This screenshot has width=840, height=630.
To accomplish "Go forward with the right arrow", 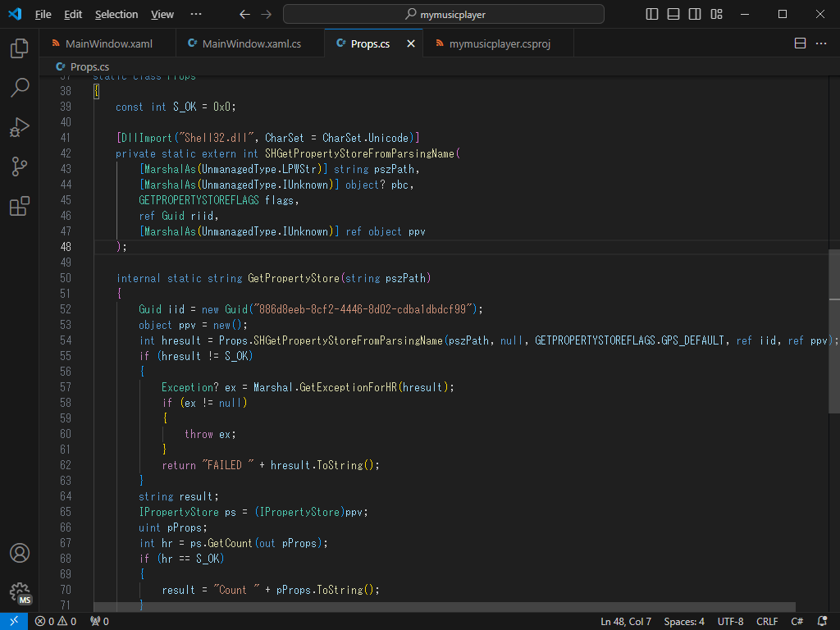I will click(x=267, y=15).
